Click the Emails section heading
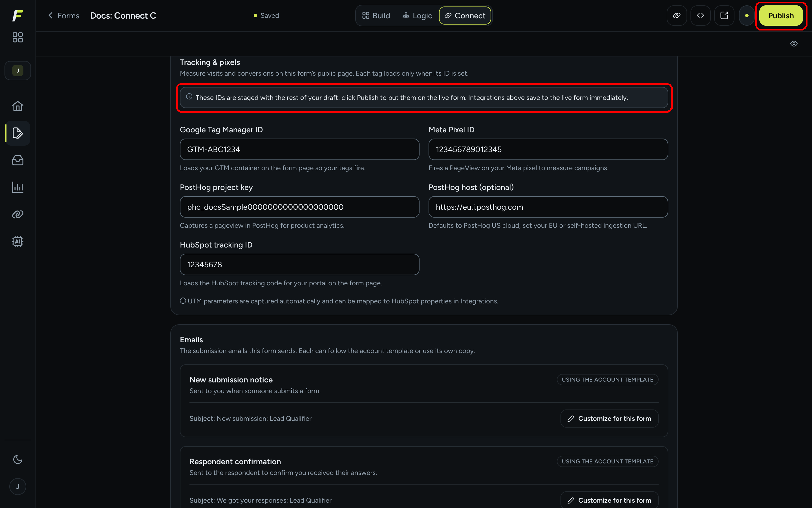 coord(191,340)
